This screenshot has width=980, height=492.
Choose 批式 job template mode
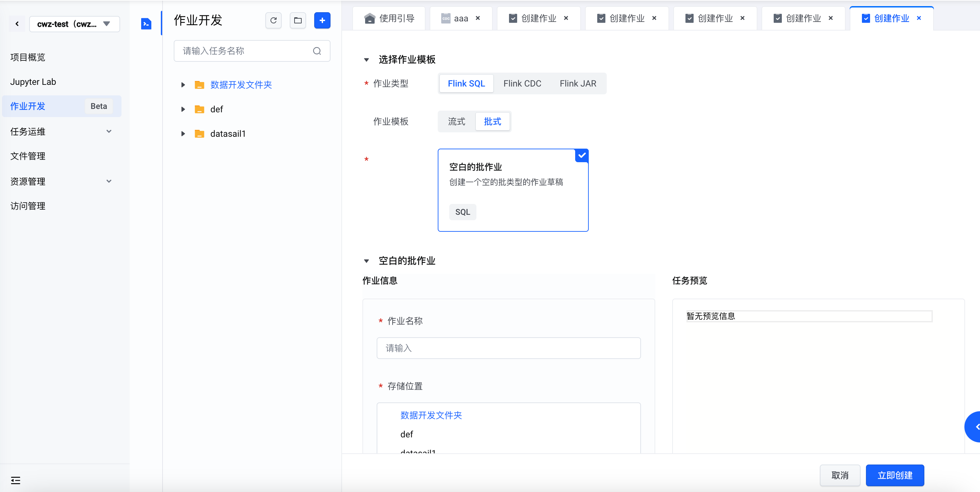[x=492, y=122]
